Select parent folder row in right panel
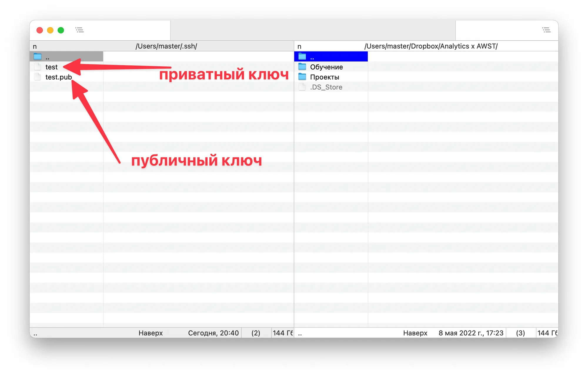The image size is (588, 377). tap(331, 57)
